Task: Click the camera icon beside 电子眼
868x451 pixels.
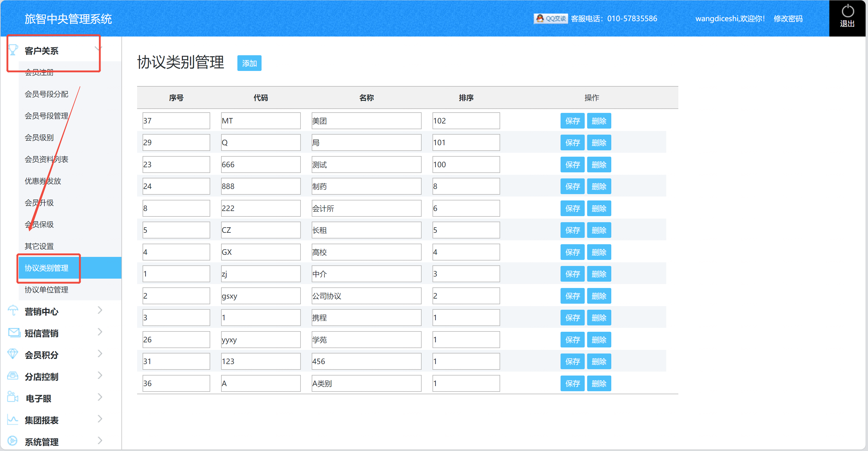Action: click(x=13, y=397)
